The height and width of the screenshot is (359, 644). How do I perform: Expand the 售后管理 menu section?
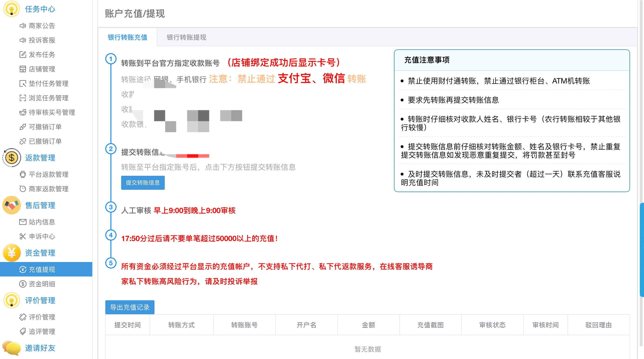point(40,205)
